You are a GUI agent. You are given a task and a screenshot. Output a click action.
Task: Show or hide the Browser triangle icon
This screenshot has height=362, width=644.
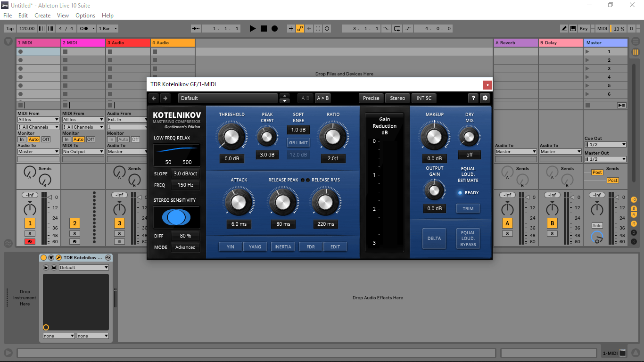pyautogui.click(x=8, y=41)
